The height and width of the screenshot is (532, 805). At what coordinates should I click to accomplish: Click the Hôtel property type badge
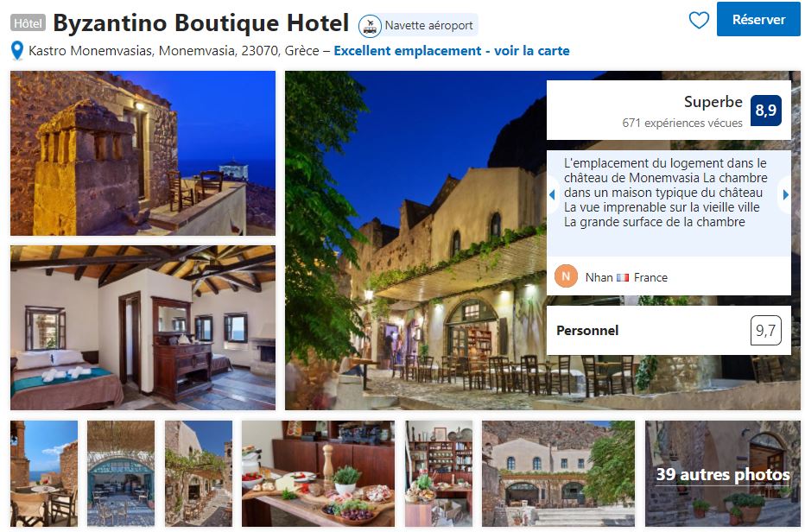tap(28, 23)
